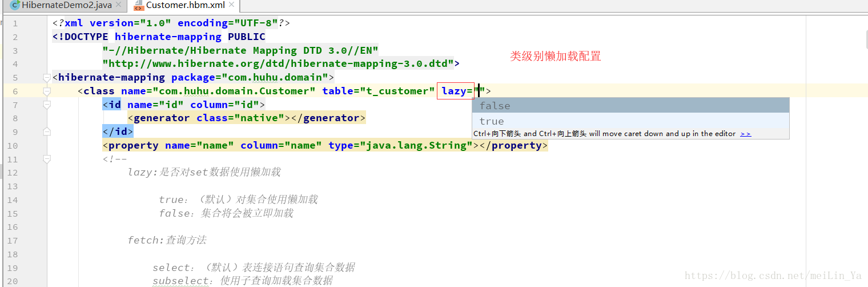Click the comment line starting with 'fetch:'
This screenshot has height=287, width=868.
pos(167,240)
